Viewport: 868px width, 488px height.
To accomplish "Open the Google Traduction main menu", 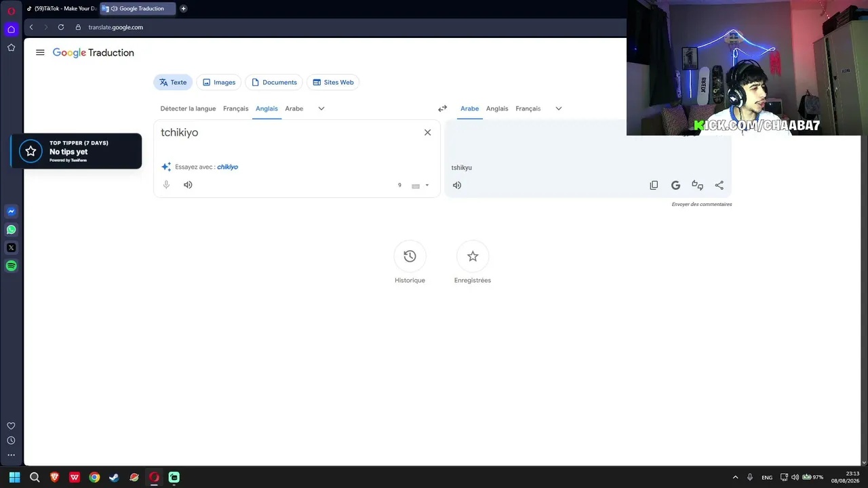I will (x=40, y=52).
